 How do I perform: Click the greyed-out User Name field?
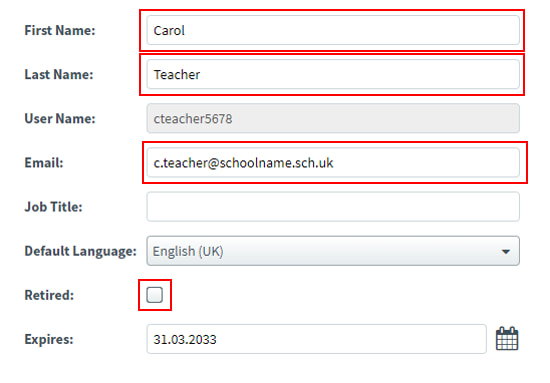click(333, 118)
